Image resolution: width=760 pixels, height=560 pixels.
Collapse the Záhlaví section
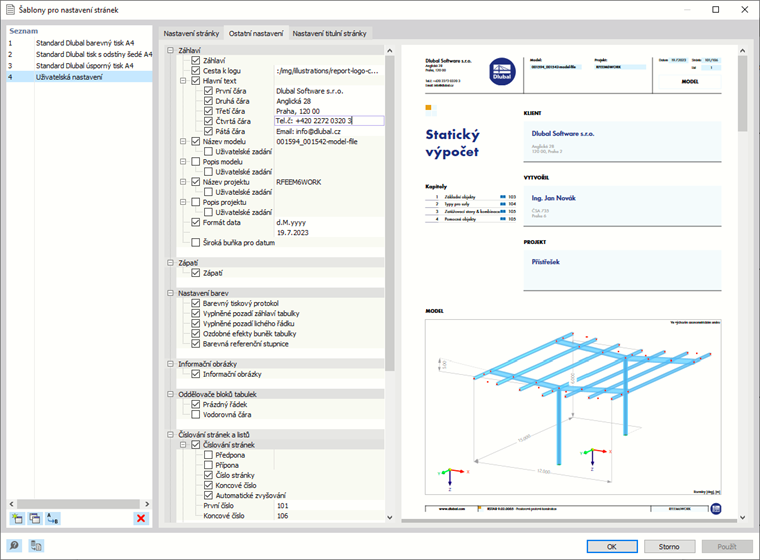(171, 50)
